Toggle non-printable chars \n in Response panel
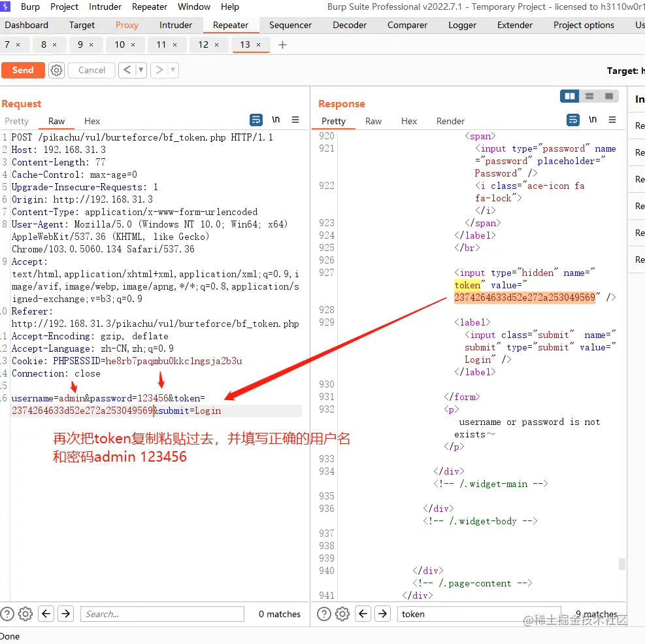Screen dimensions: 645x644 593,120
